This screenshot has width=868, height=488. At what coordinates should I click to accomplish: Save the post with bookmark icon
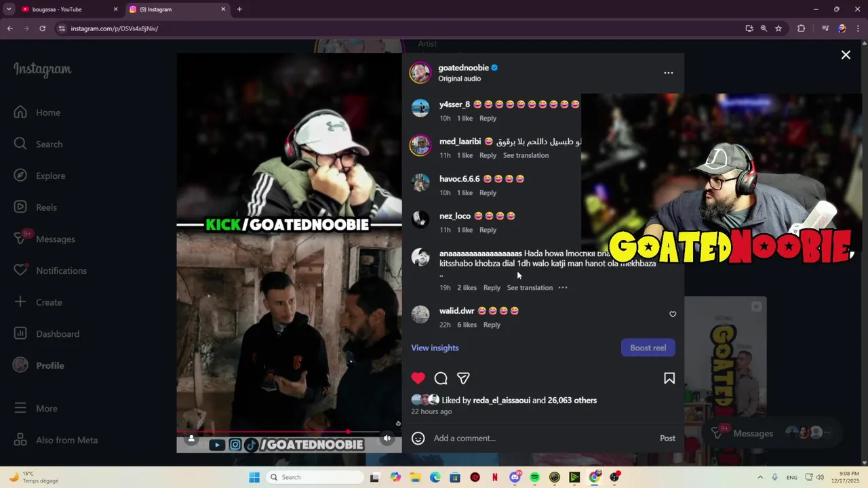point(669,378)
